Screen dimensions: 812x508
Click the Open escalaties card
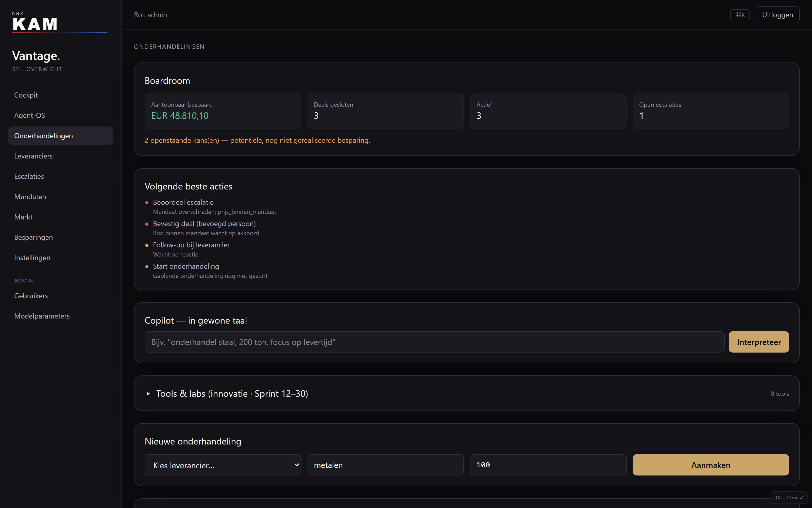[711, 111]
